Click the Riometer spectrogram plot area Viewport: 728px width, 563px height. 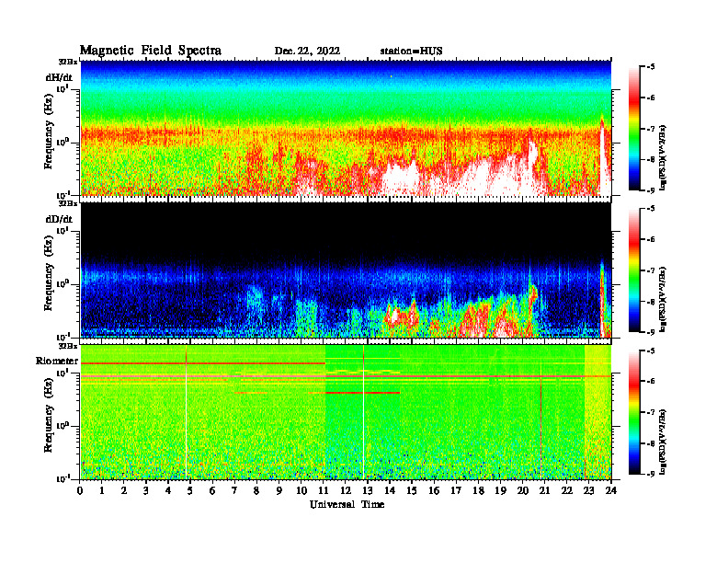point(346,412)
